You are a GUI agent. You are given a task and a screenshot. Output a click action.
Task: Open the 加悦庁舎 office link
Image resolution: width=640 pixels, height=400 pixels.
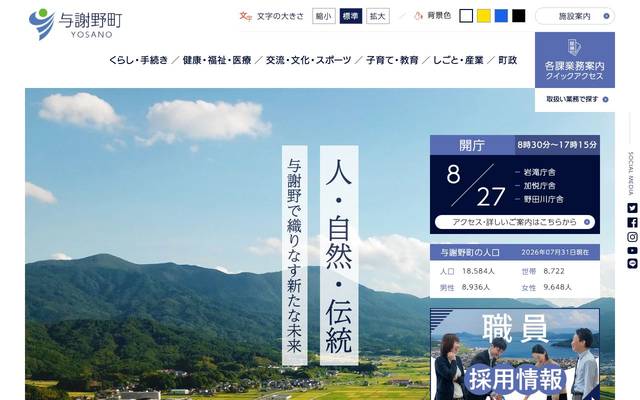539,186
